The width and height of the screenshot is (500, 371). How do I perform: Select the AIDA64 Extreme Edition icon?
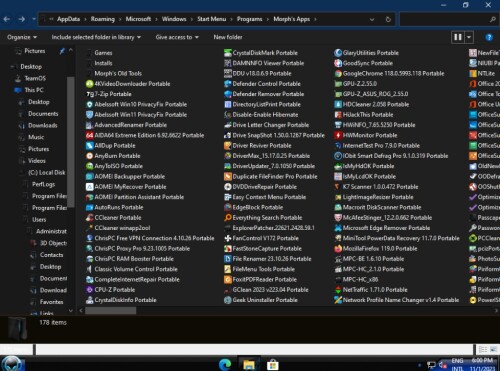[x=90, y=135]
